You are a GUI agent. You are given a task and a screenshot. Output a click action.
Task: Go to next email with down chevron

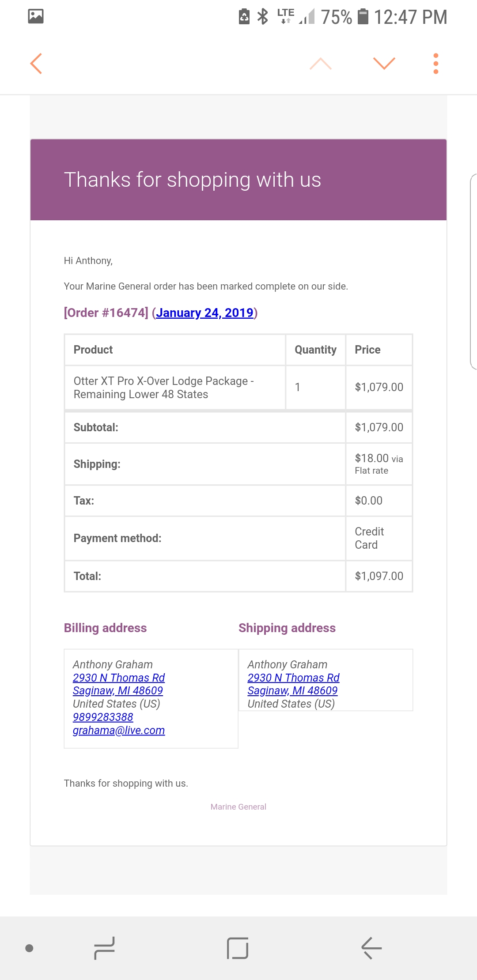(384, 64)
